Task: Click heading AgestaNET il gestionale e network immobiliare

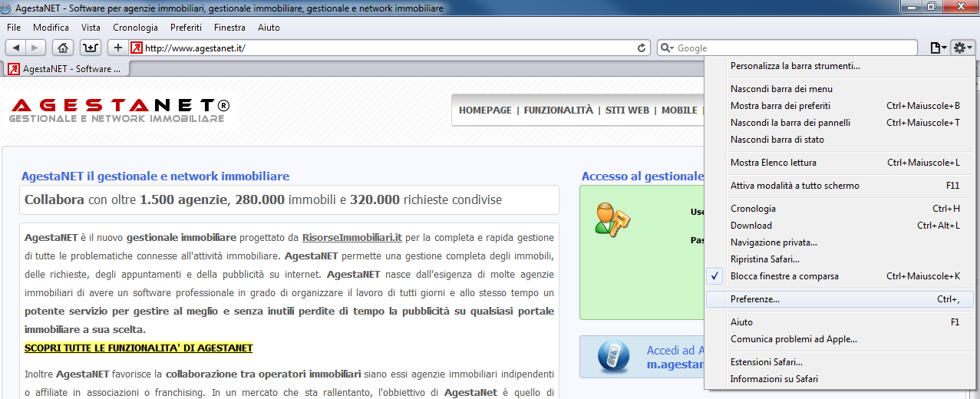Action: [x=156, y=176]
